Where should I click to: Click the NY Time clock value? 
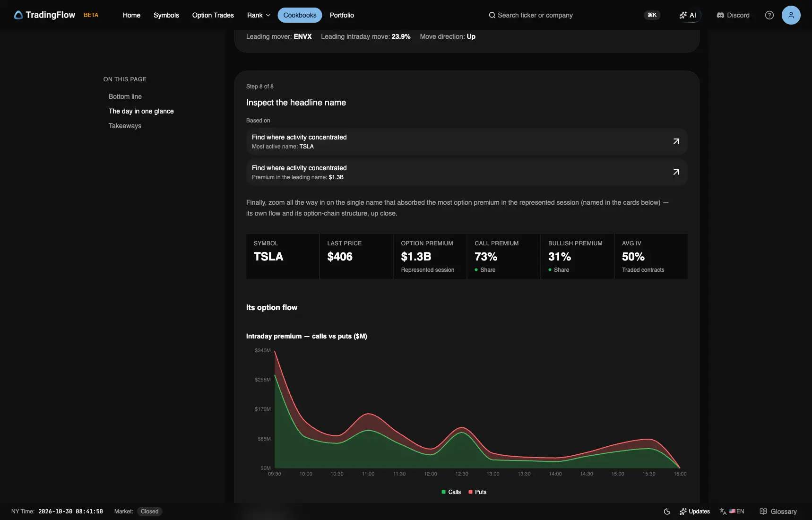(x=70, y=511)
